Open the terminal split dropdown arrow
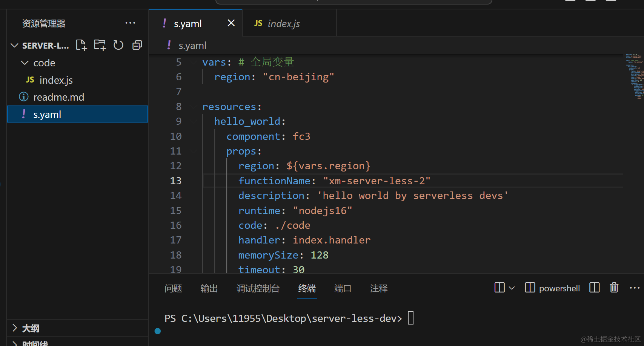Screen dimensions: 644x346 512,288
